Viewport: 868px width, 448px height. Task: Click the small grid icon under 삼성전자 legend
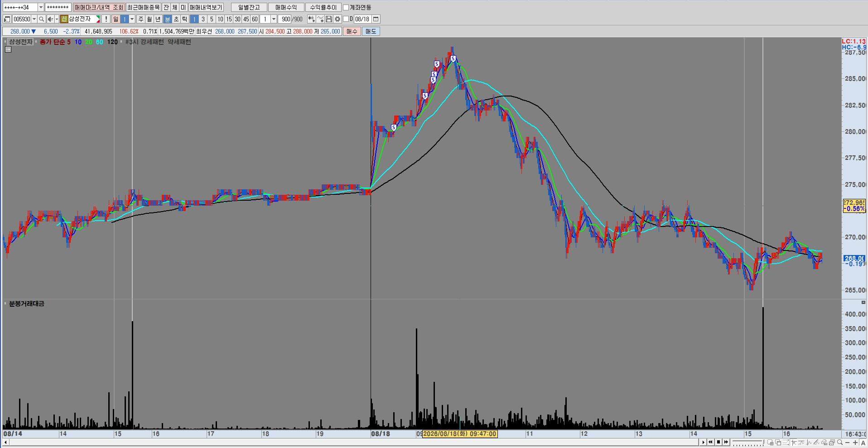tap(8, 49)
